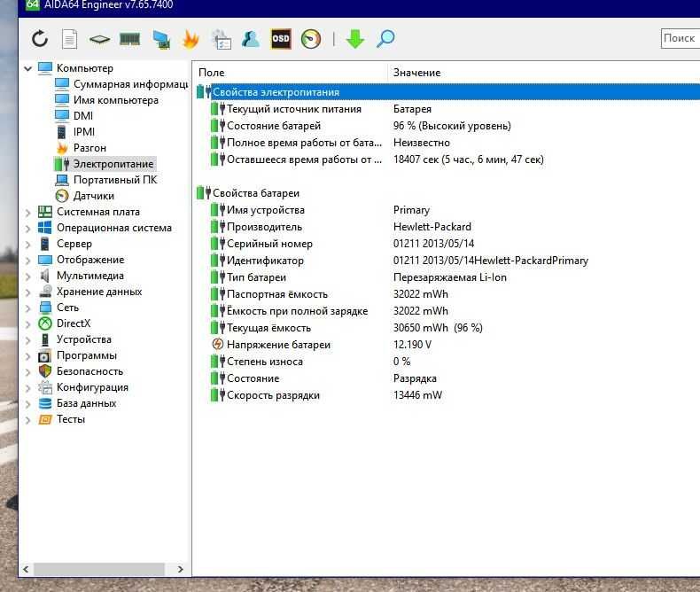Click the flame icon beside Разгон
This screenshot has height=592, width=700.
click(62, 148)
